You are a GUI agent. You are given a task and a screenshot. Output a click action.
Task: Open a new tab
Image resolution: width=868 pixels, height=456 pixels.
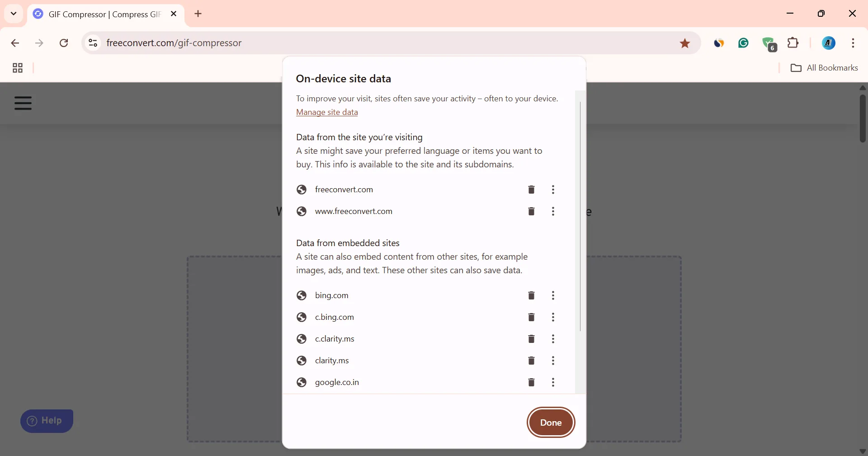coord(198,14)
